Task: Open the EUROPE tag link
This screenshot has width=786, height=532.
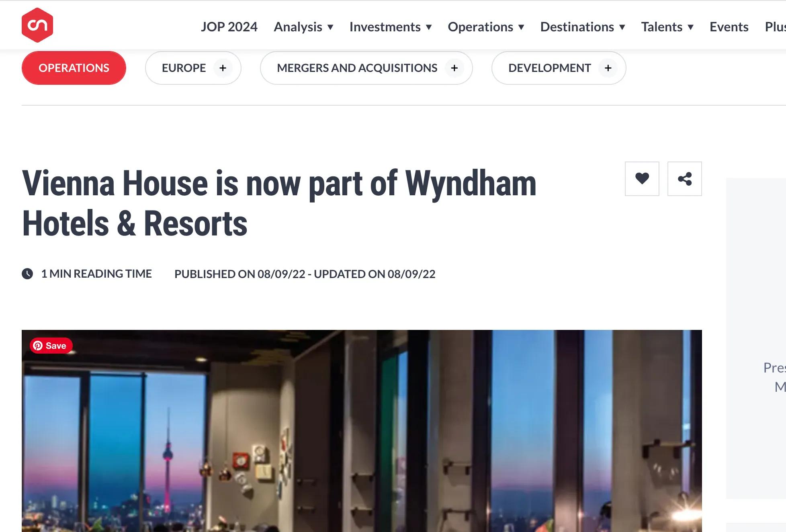Action: pyautogui.click(x=184, y=68)
